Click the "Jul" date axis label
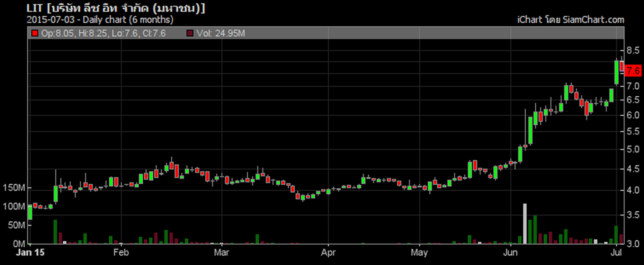This screenshot has height=265, width=644. [x=616, y=252]
